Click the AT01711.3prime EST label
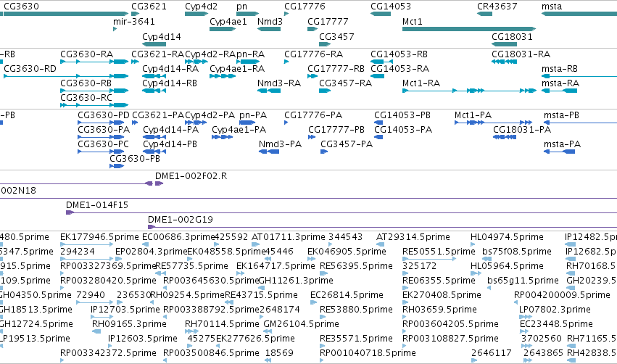The width and height of the screenshot is (617, 364). tap(288, 237)
